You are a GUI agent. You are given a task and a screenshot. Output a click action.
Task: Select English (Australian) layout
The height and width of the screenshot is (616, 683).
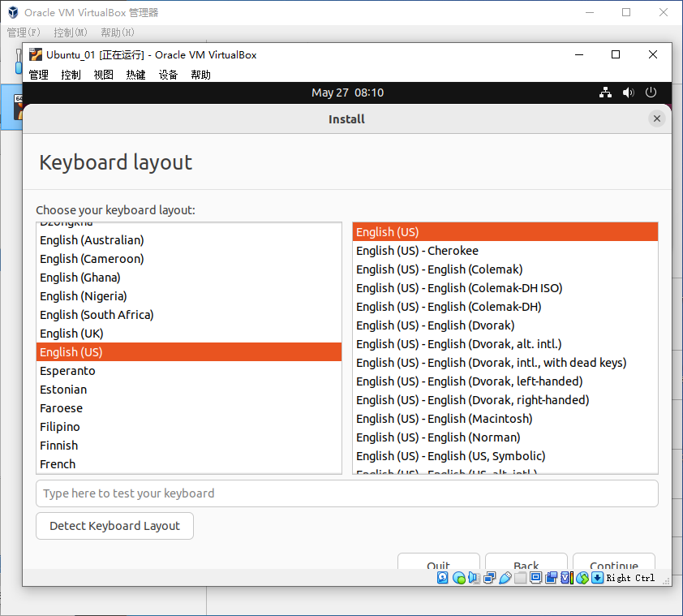coord(189,240)
